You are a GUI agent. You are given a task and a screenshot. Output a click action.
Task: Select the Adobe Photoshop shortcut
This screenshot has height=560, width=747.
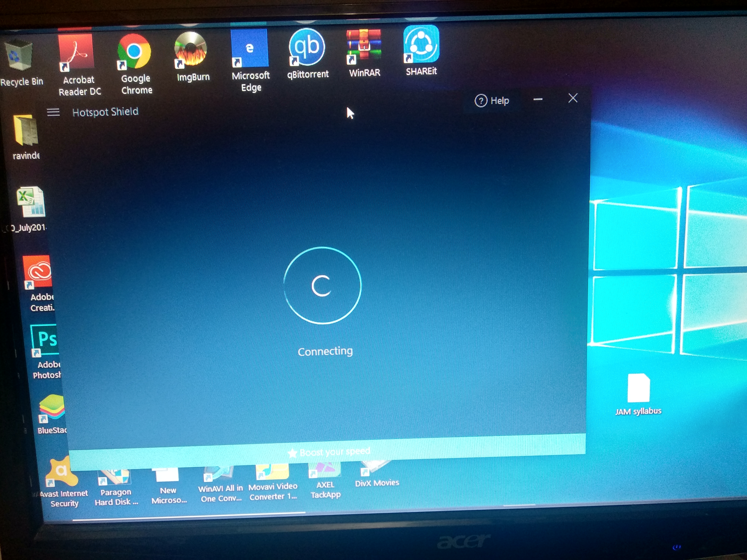tap(46, 352)
